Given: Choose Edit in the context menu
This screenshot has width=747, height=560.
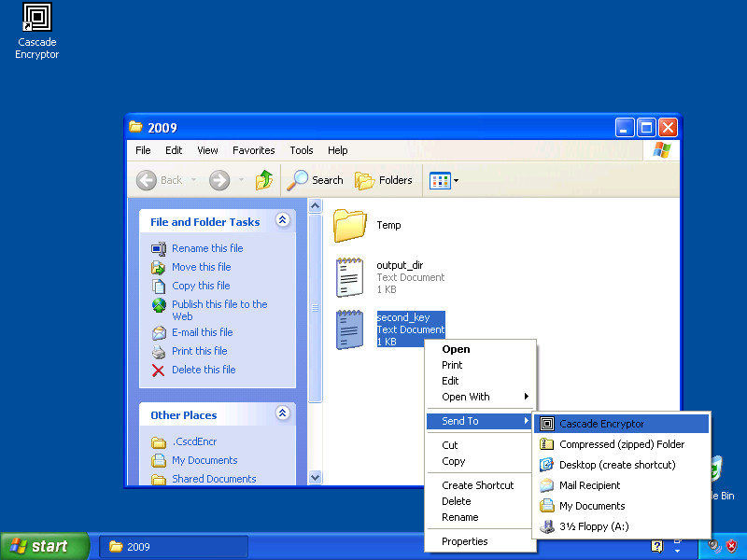Looking at the screenshot, I should pyautogui.click(x=480, y=381).
